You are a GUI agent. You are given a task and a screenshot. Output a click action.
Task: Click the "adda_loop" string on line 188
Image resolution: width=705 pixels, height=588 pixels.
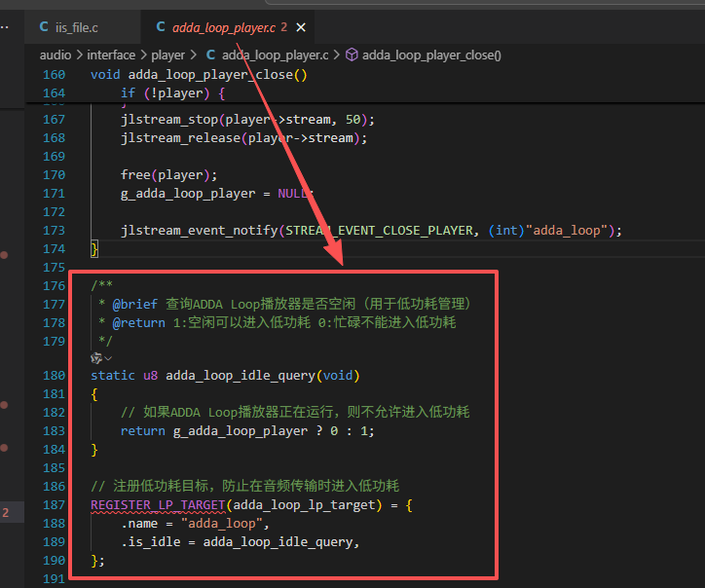pos(222,524)
